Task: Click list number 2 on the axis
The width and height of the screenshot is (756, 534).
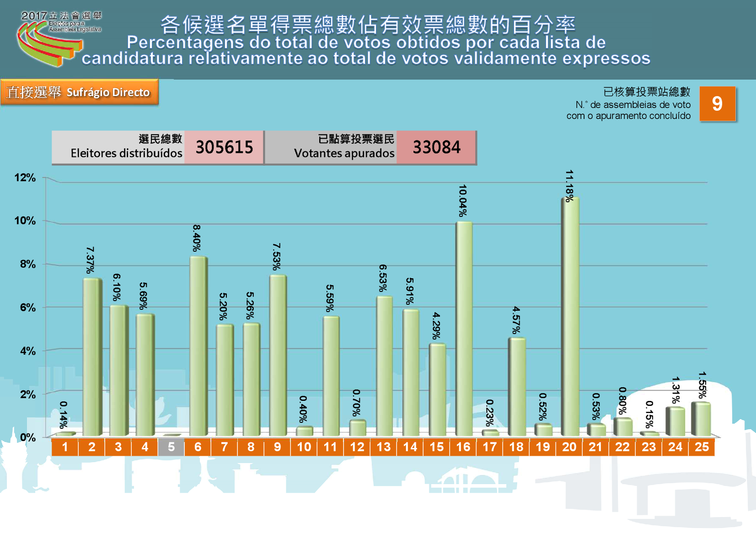Action: tap(91, 447)
